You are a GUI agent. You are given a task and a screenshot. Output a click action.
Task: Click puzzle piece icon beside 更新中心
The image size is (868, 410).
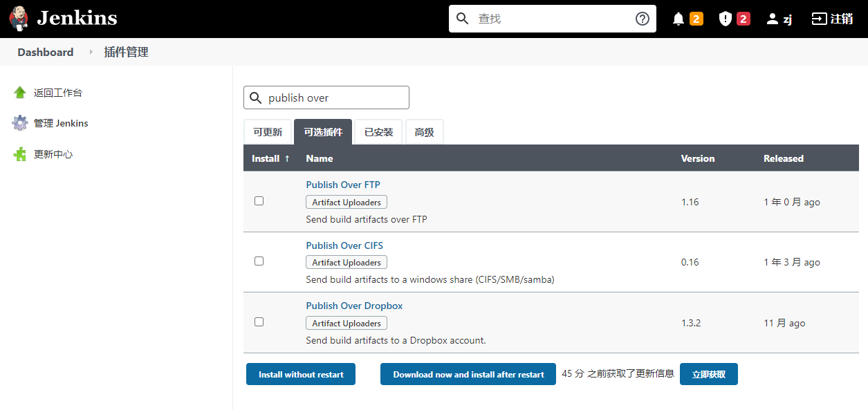[x=20, y=154]
